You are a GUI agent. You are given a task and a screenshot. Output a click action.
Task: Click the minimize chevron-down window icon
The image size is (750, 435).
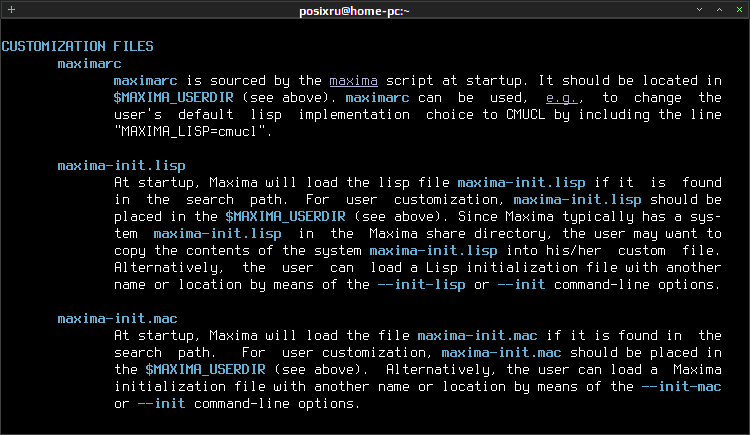pyautogui.click(x=699, y=10)
